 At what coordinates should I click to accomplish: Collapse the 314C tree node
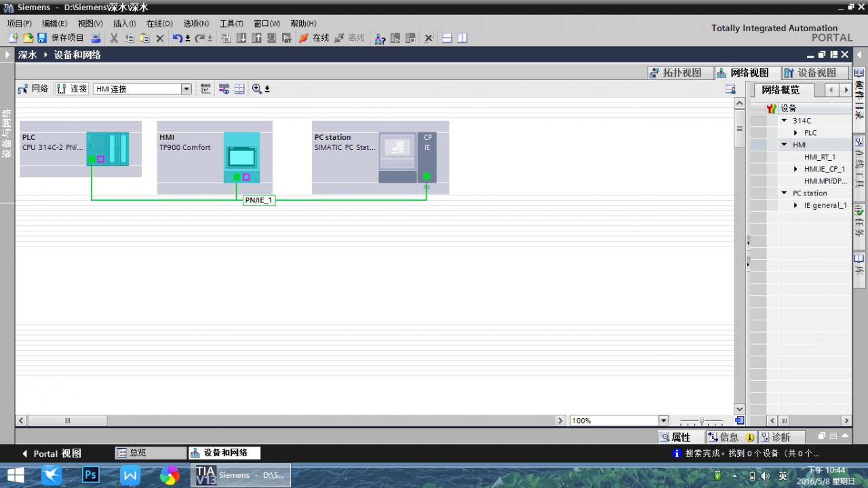click(x=785, y=121)
